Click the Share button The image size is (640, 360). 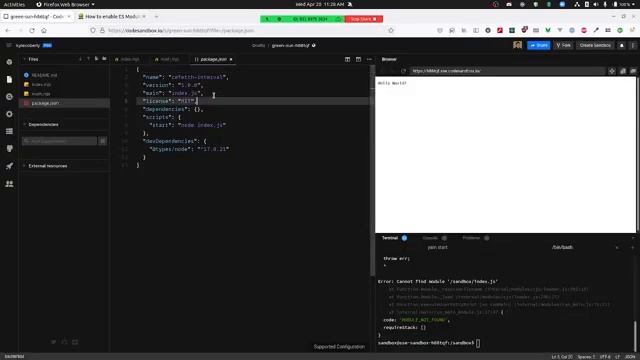(x=538, y=45)
